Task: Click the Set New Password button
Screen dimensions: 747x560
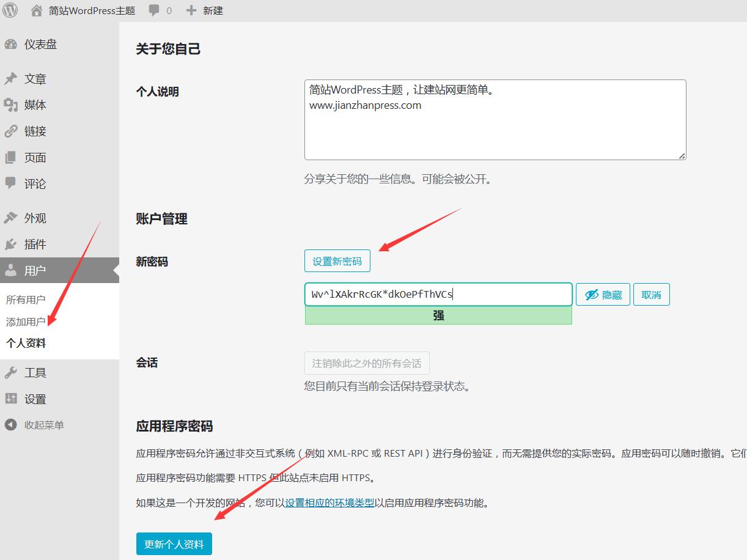Action: [337, 261]
